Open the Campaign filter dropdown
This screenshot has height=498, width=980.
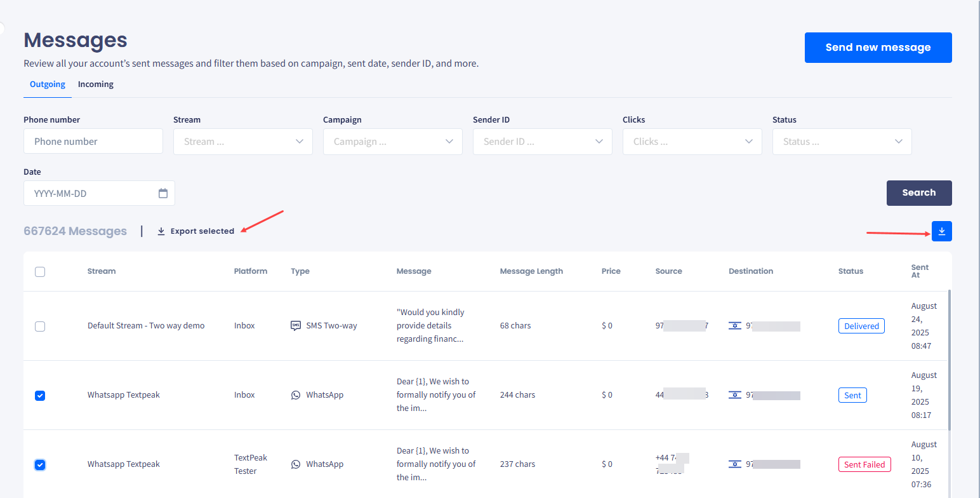pos(392,141)
